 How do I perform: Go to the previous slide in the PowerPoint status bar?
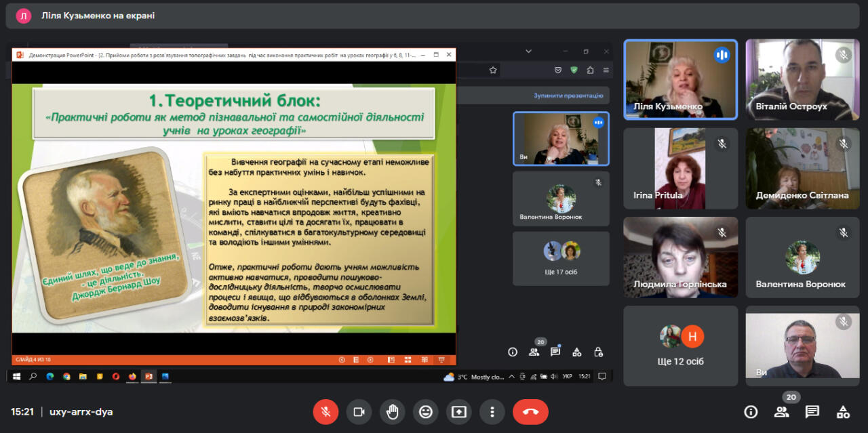pyautogui.click(x=342, y=360)
